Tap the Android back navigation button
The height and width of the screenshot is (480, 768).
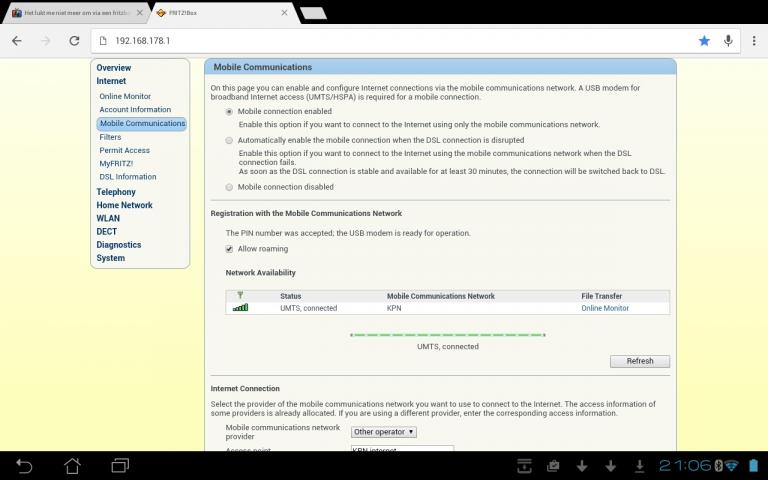(24, 466)
